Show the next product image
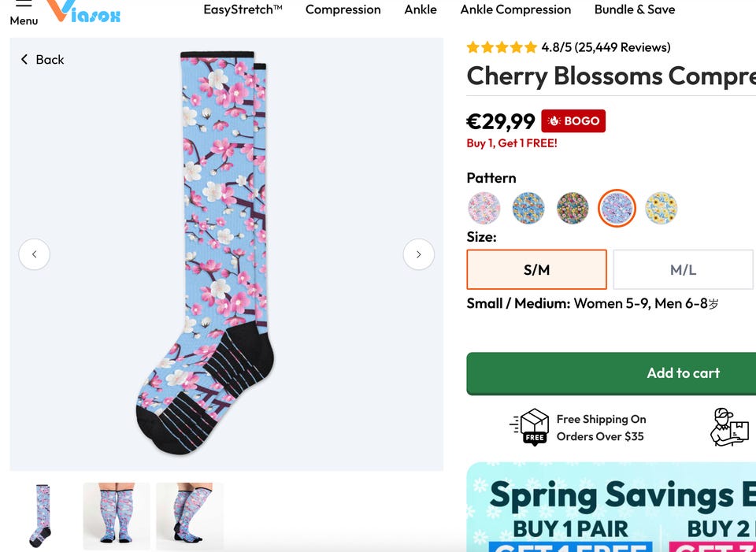Image resolution: width=756 pixels, height=552 pixels. click(x=418, y=254)
